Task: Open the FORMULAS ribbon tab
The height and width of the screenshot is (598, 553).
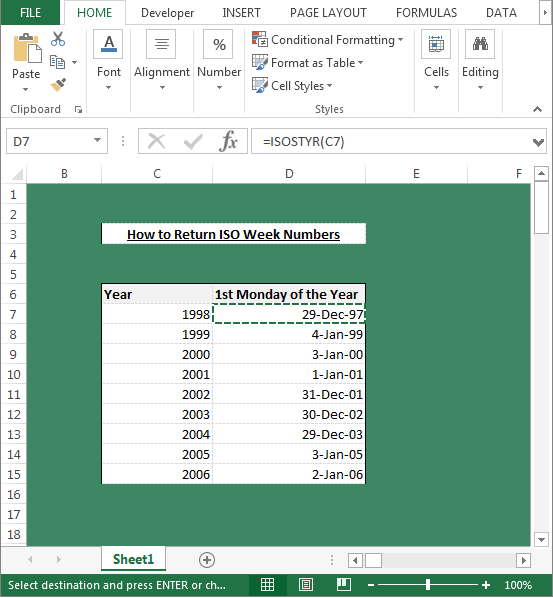Action: (426, 13)
